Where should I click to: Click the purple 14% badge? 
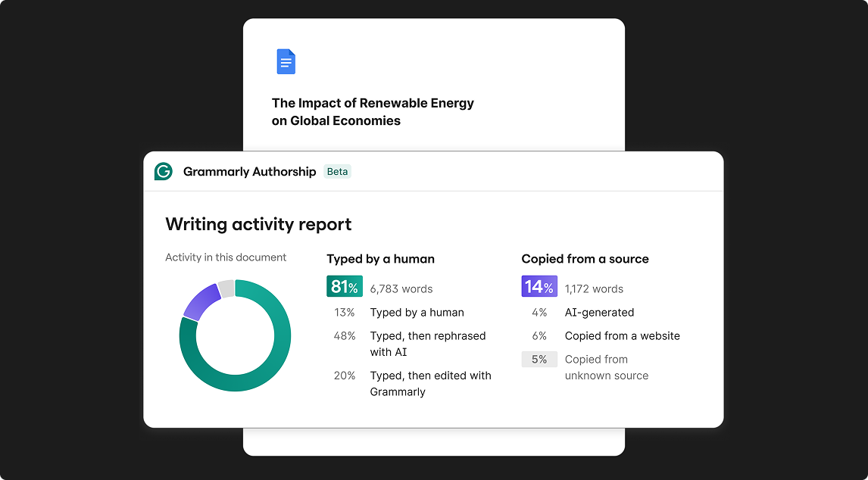point(539,287)
